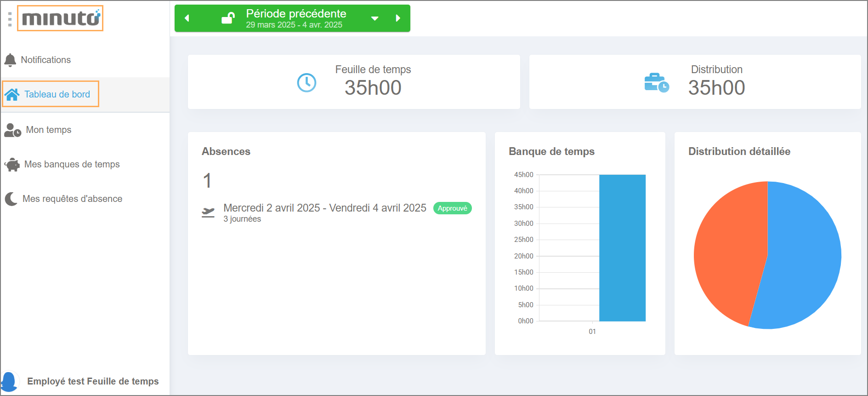Go to previous period with left arrow
Screen dimensions: 868x396
point(187,18)
